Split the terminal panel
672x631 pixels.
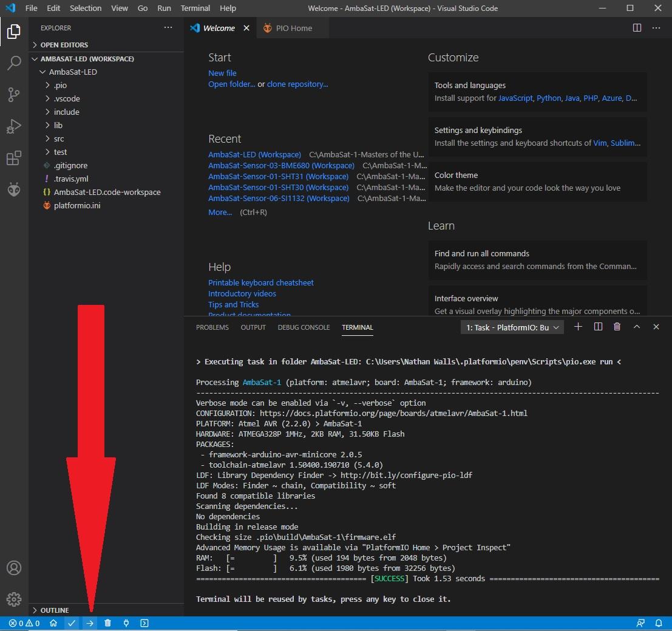[x=598, y=327]
